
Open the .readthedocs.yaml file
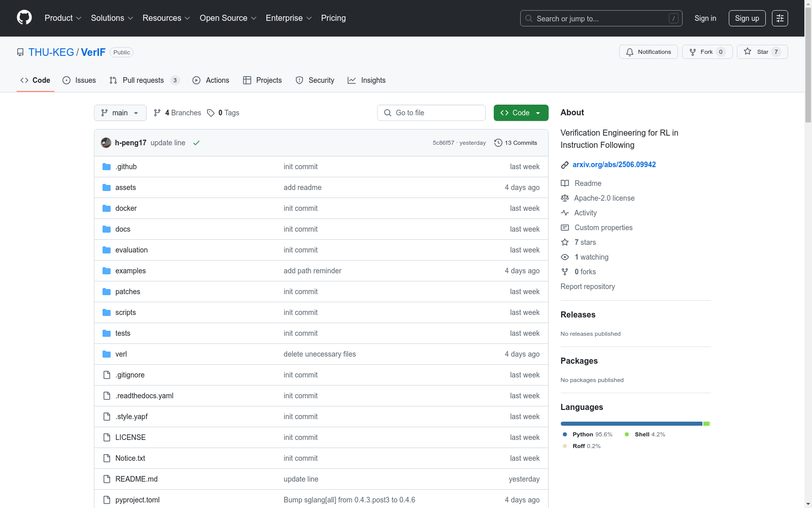[x=144, y=396]
